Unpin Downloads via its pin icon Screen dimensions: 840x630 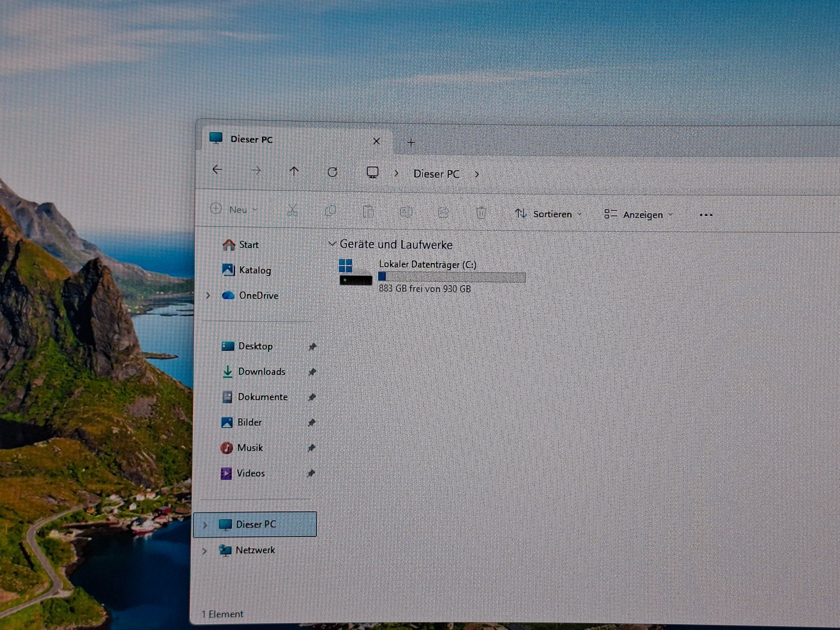click(x=312, y=372)
